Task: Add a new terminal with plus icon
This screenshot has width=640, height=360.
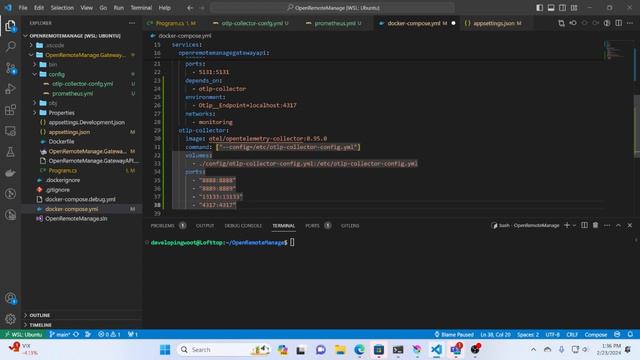Action: tap(567, 225)
